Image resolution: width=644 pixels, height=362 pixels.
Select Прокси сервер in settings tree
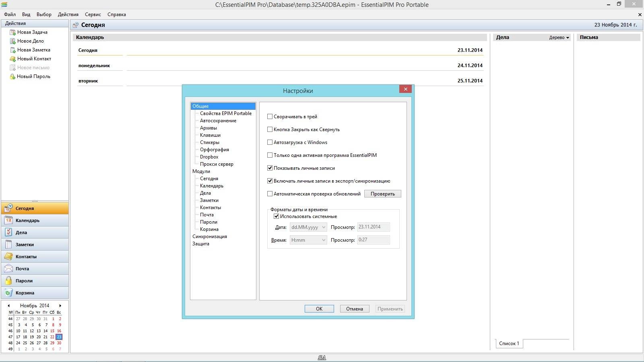pyautogui.click(x=217, y=164)
